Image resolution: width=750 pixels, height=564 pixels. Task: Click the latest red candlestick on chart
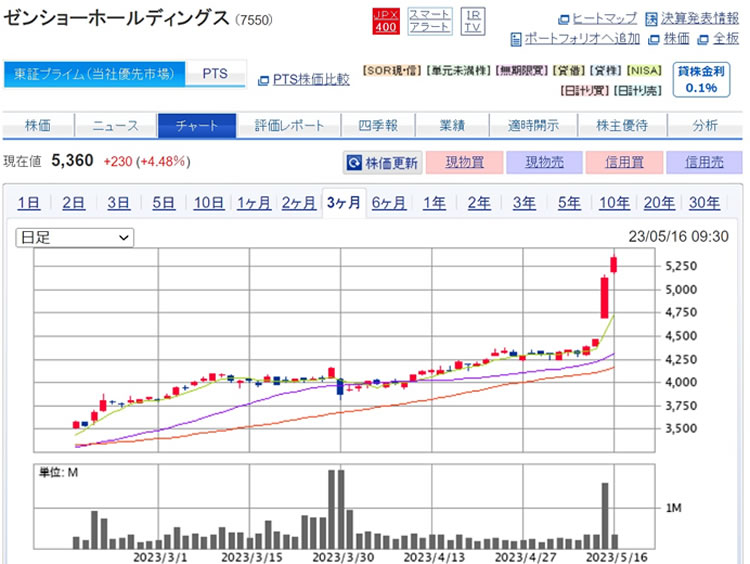tap(614, 264)
